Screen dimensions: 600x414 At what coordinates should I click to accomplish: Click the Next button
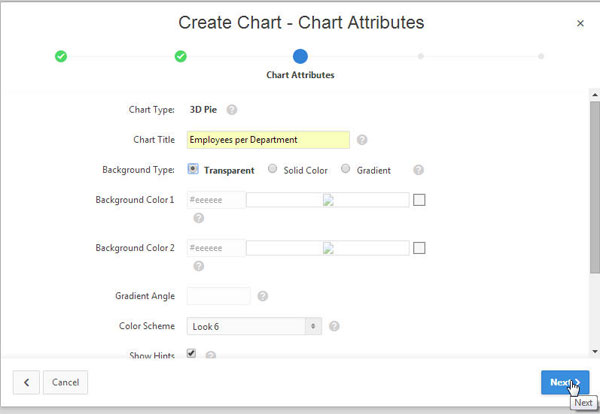pos(564,382)
